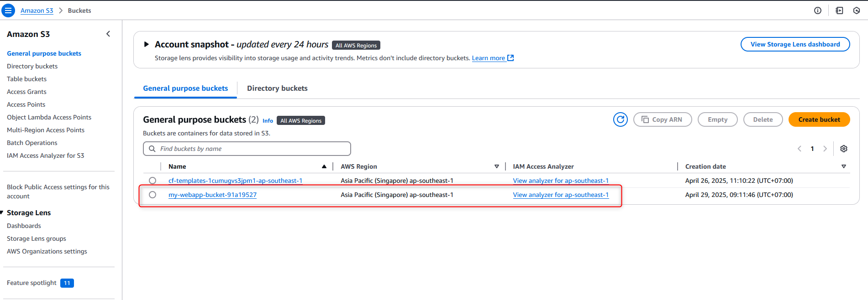Switch to Directory buckets tab
Viewport: 868px width, 300px height.
(277, 88)
